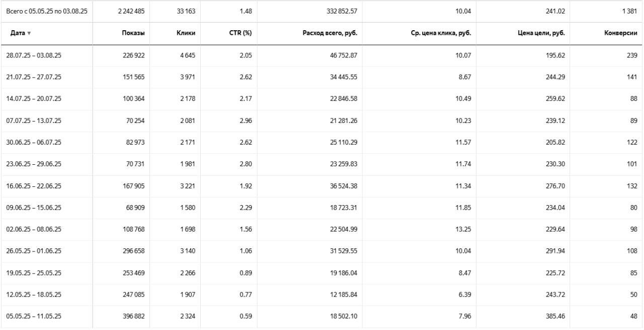The image size is (644, 330).
Task: Sort by the Клики column header
Action: (x=186, y=33)
